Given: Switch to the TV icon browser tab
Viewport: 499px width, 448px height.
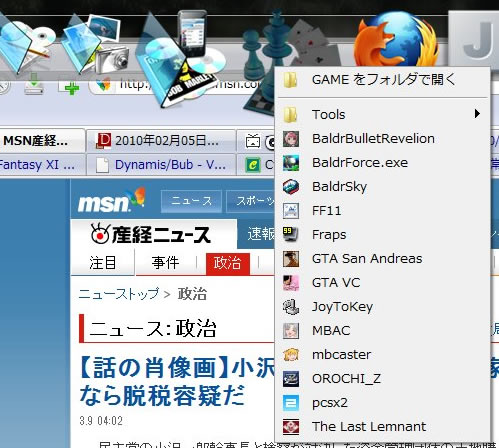Looking at the screenshot, I should [x=256, y=141].
